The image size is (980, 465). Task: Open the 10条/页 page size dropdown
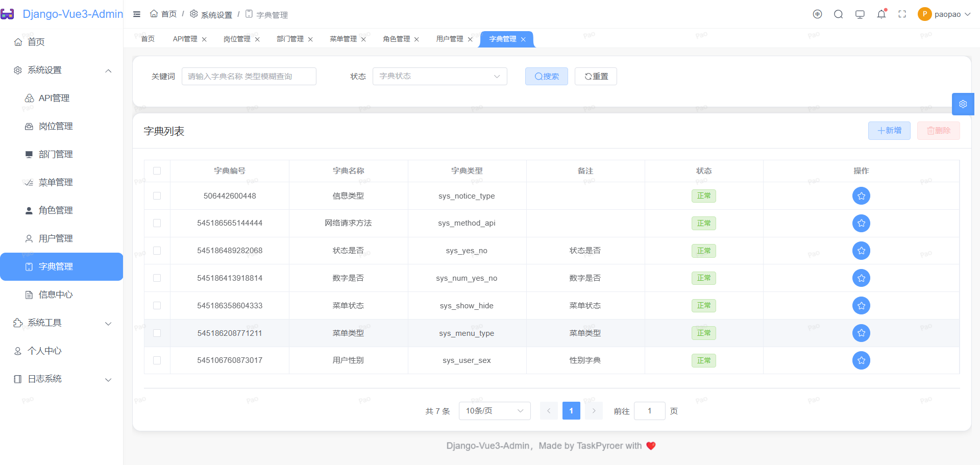click(x=495, y=411)
